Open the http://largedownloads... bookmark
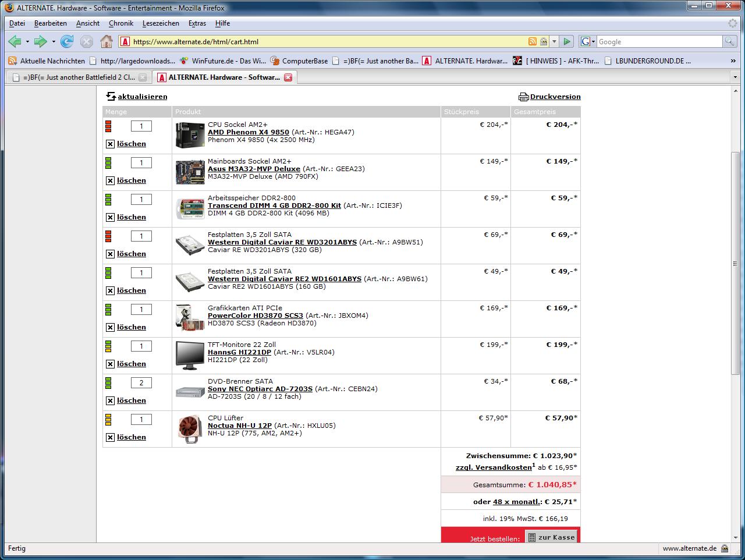Screen dimensions: 745x560 click(132, 61)
